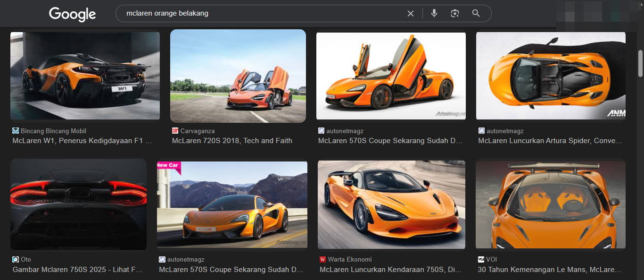This screenshot has width=644, height=280.
Task: Open the McLaren 720S 2018 thumbnail
Action: point(238,76)
